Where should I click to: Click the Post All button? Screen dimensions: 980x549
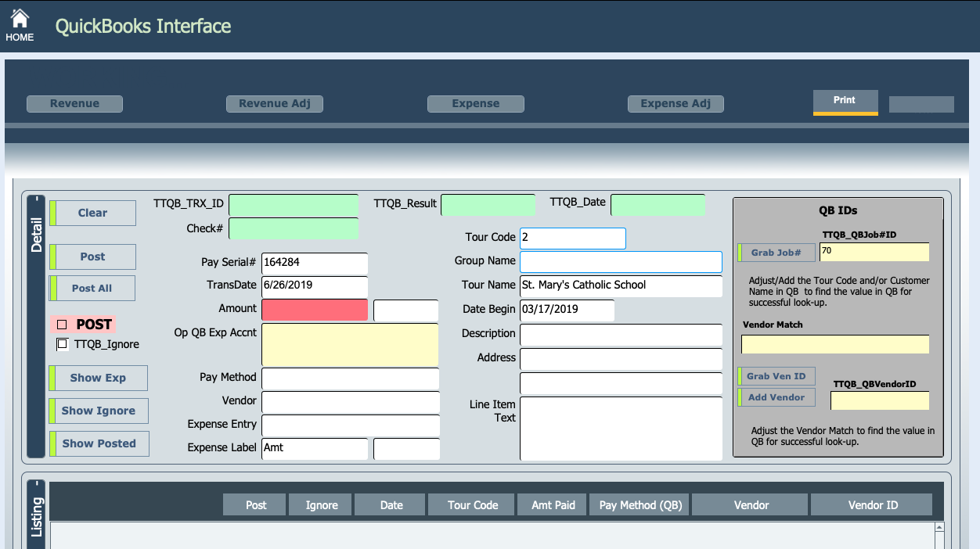[92, 288]
